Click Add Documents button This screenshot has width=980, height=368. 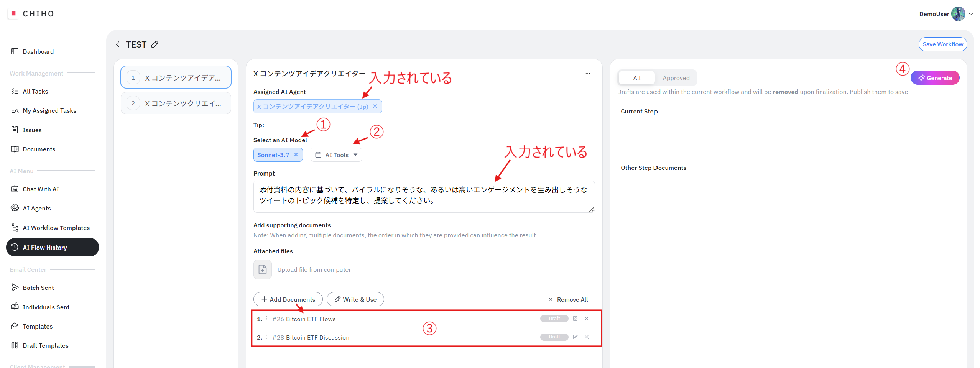tap(288, 299)
